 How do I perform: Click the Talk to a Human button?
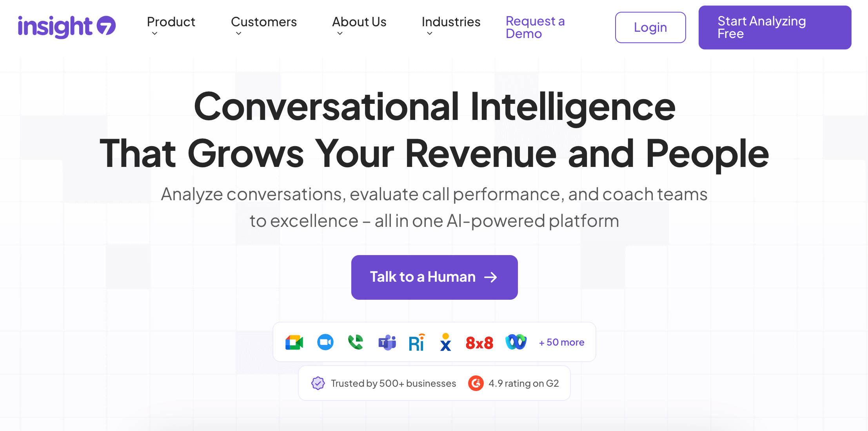[x=434, y=277]
